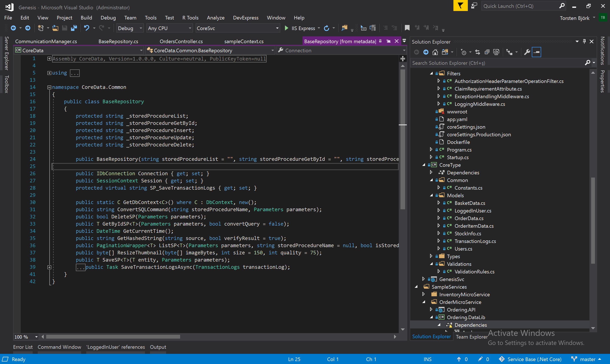Start the project with IIS Express
The image size is (610, 364).
coord(300,28)
